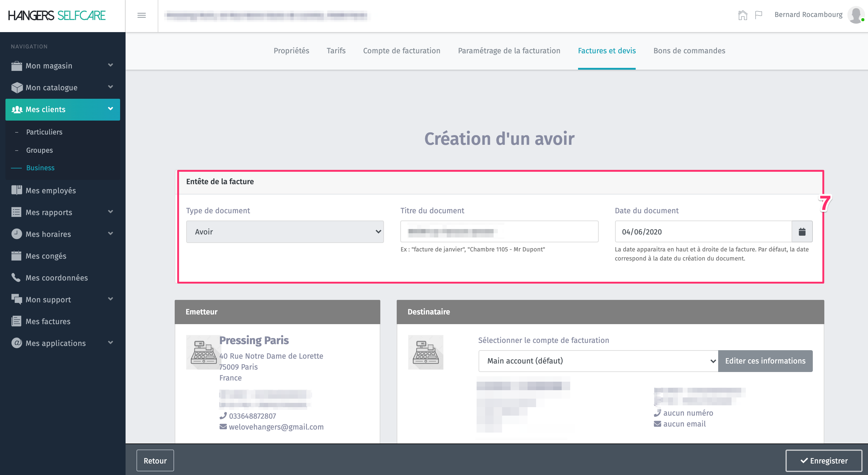The width and height of the screenshot is (868, 475).
Task: Click the Retour button
Action: [155, 460]
